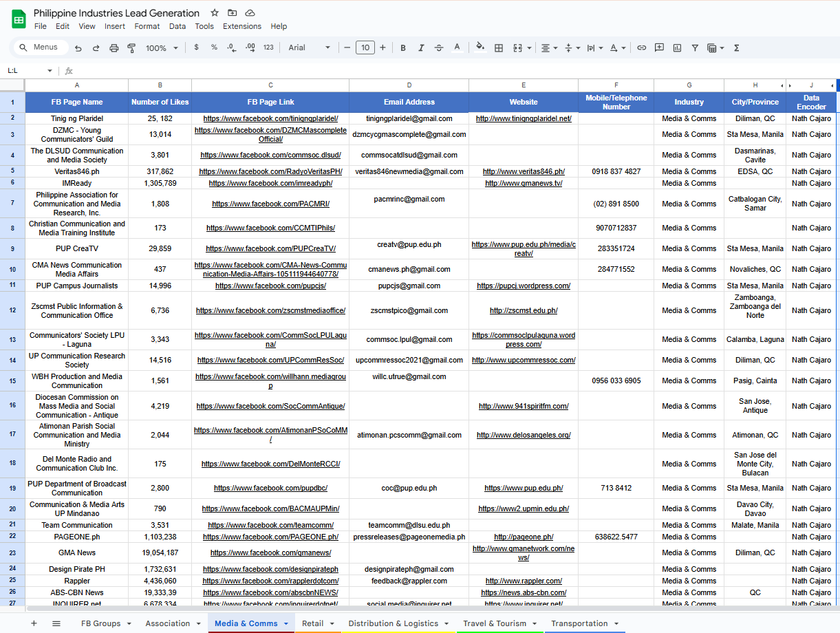840x633 pixels.
Task: Open Media & Comms tab options arrow
Action: pyautogui.click(x=286, y=624)
